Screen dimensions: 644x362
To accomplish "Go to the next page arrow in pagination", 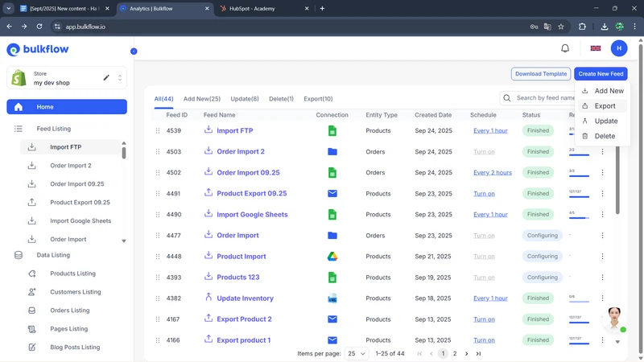I will (466, 354).
